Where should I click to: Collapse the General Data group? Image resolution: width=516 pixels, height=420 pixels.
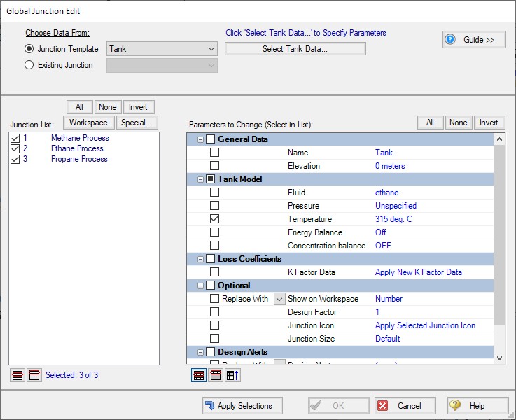pos(201,139)
